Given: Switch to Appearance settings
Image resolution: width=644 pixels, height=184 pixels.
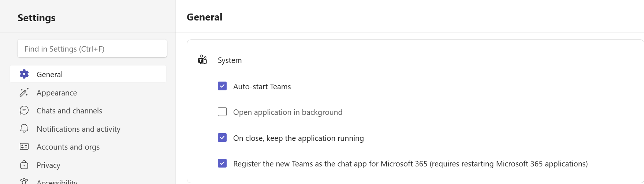Looking at the screenshot, I should (x=88, y=93).
